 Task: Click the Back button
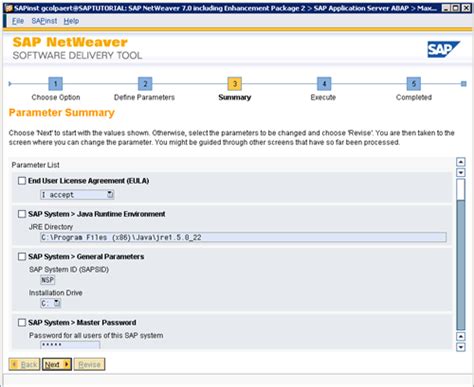25,364
